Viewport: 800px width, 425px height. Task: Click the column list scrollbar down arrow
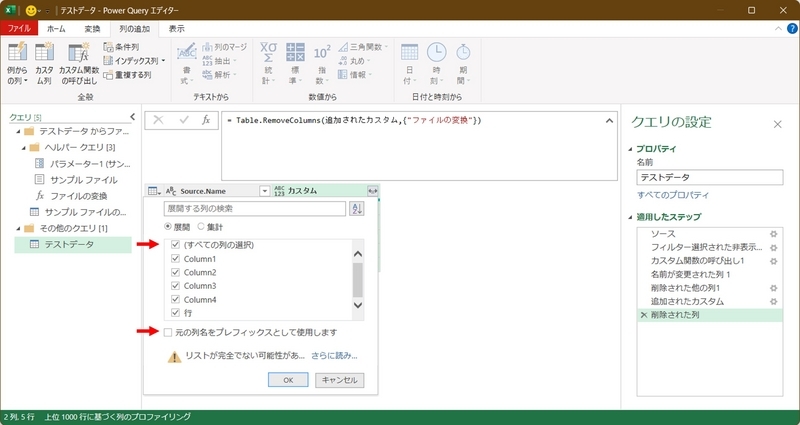(x=358, y=305)
